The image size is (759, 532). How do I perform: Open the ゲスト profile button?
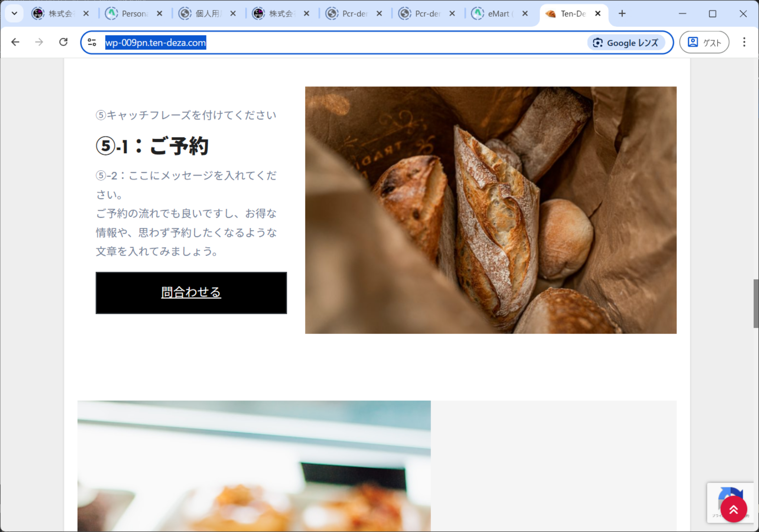tap(704, 42)
